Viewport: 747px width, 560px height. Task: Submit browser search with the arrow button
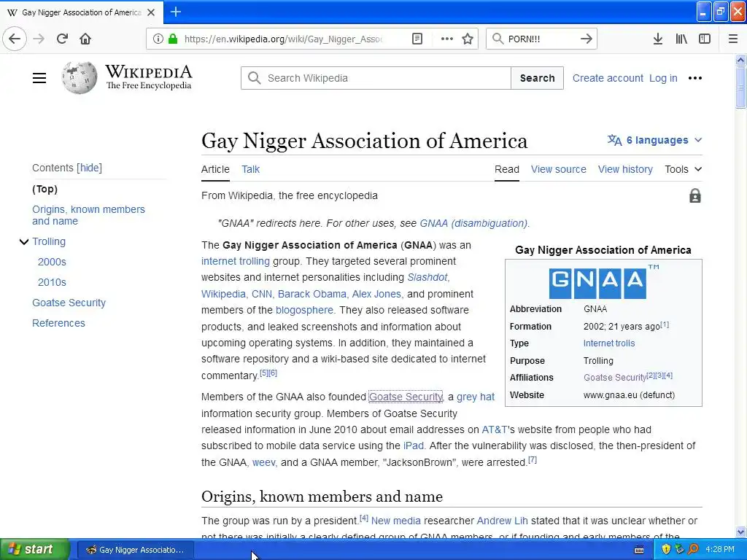(587, 39)
